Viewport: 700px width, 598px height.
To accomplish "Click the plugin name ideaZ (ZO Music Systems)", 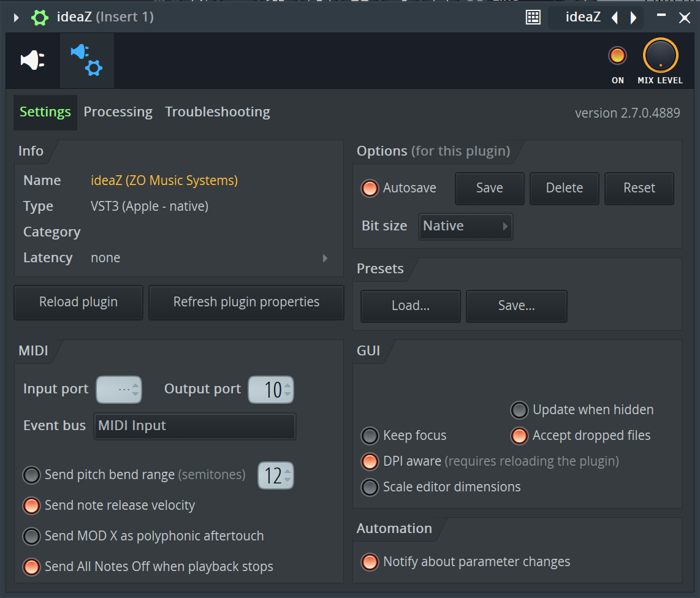I will [x=164, y=181].
